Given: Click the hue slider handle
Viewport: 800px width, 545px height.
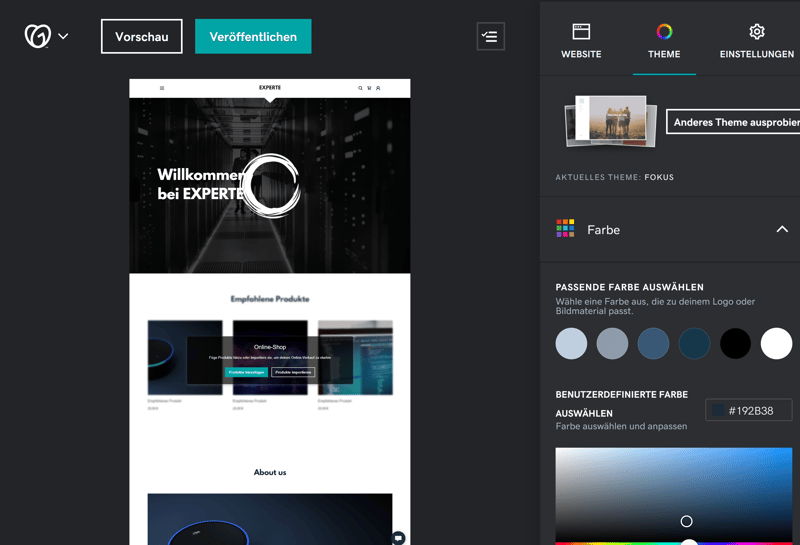Looking at the screenshot, I should tap(689, 542).
